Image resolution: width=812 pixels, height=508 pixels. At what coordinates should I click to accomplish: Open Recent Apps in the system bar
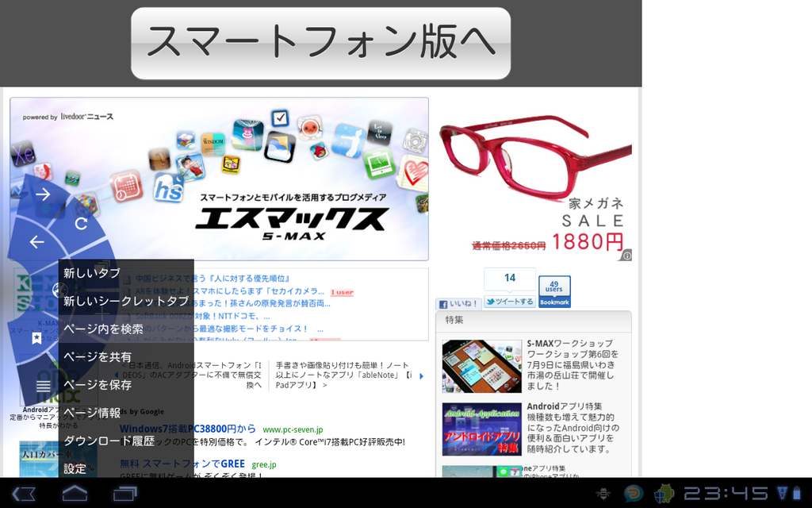[x=124, y=494]
